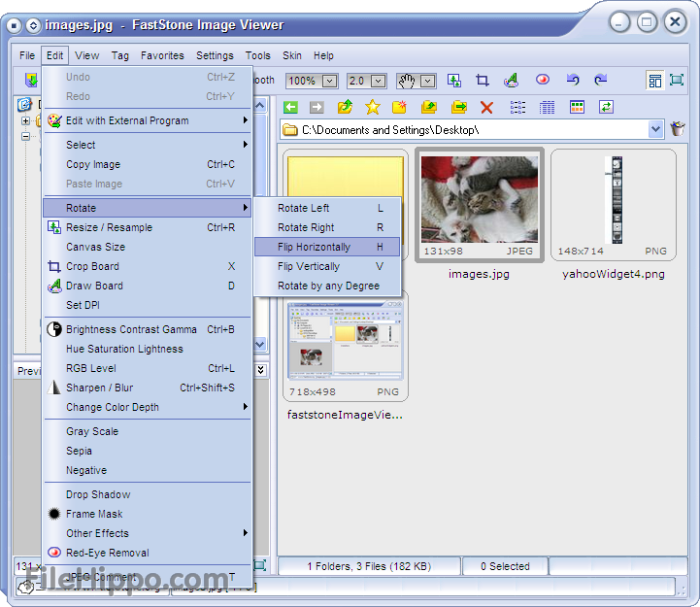This screenshot has height=607, width=700.
Task: Click the browser layout view icon
Action: pyautogui.click(x=655, y=81)
